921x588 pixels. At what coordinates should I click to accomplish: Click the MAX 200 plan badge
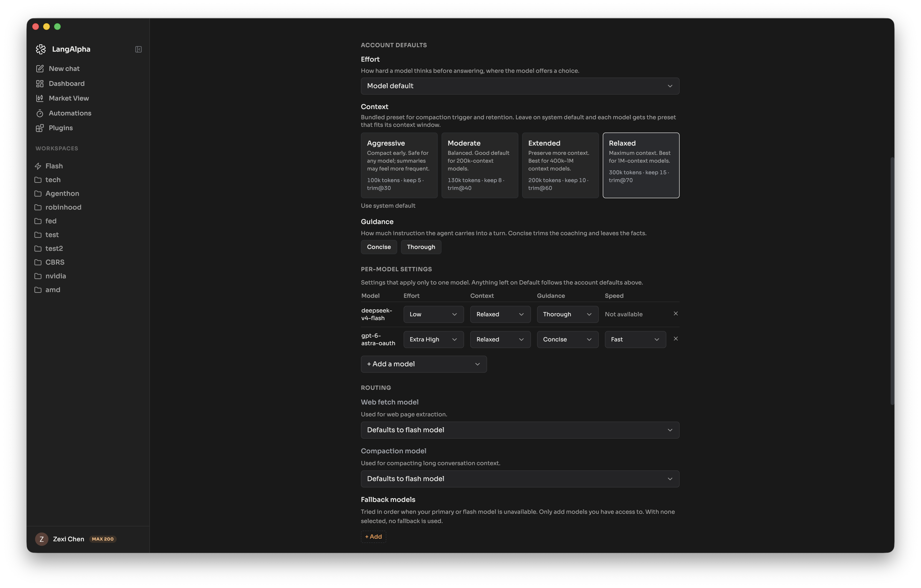pyautogui.click(x=102, y=539)
